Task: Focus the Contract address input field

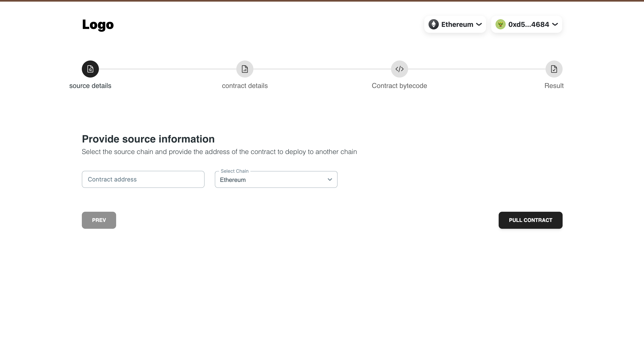Action: 143,179
